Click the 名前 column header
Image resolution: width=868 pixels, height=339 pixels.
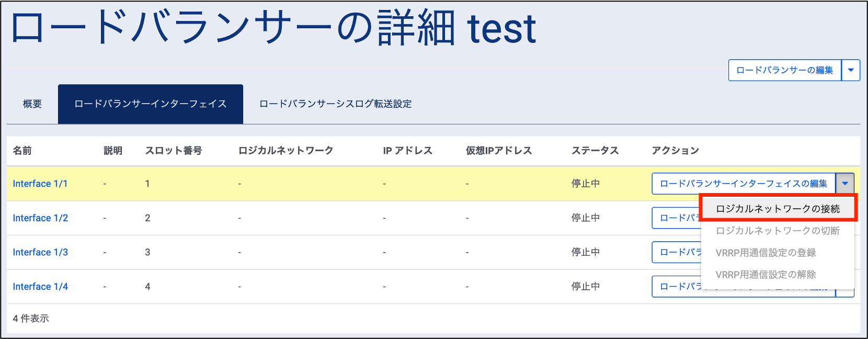tap(22, 151)
